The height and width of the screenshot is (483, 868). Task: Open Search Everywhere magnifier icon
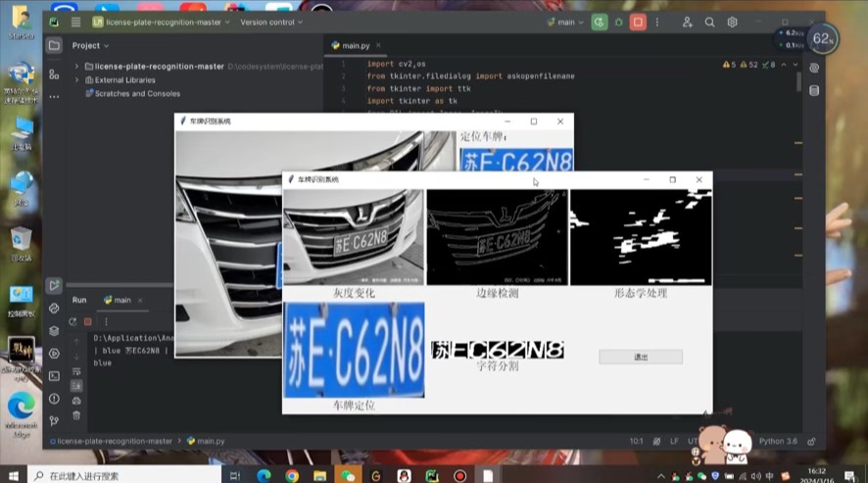(x=709, y=23)
